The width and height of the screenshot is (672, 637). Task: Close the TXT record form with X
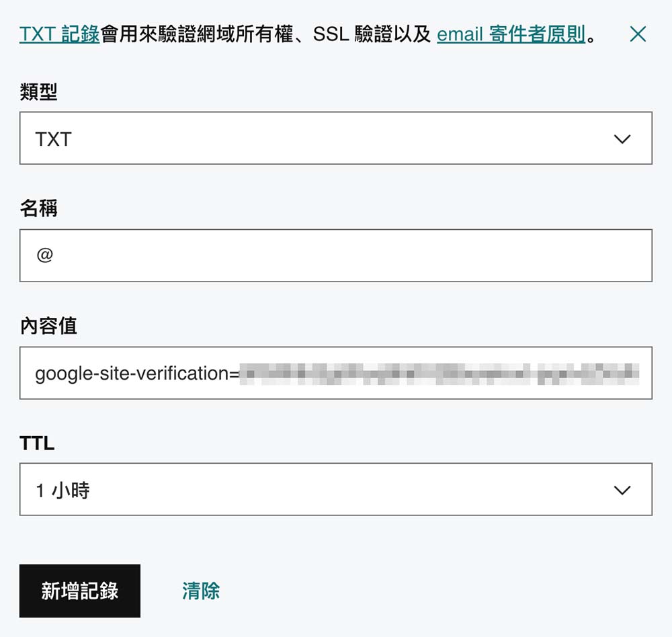click(x=638, y=34)
